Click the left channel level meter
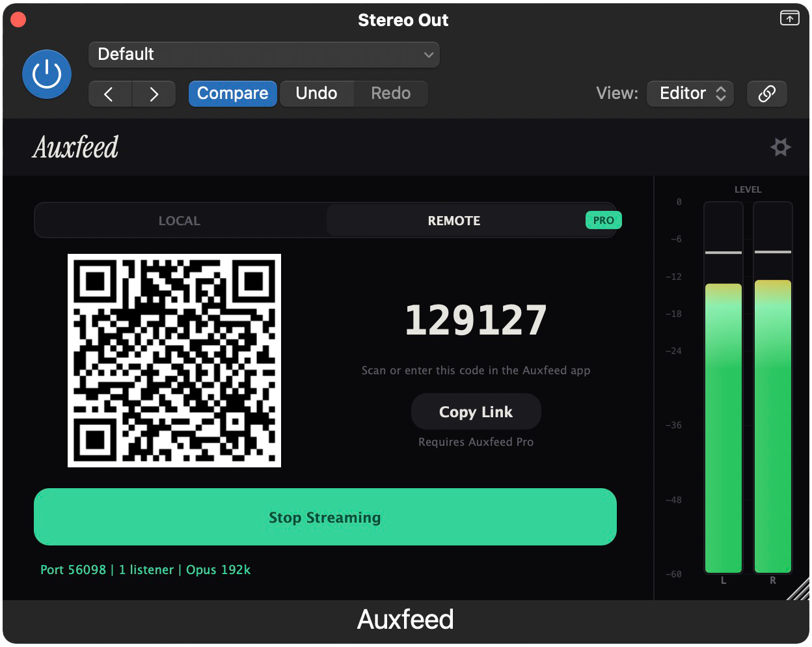The image size is (812, 647). [723, 423]
